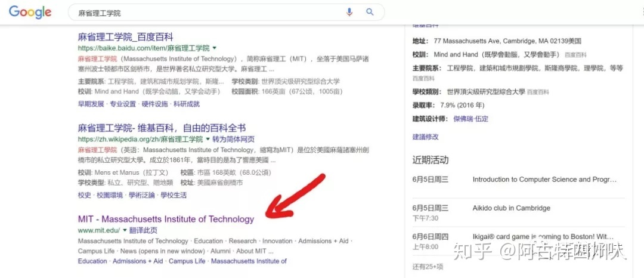Screen dimensions: 644x278
Task: Open the Admissions + Aid sitelink
Action: pos(138,261)
